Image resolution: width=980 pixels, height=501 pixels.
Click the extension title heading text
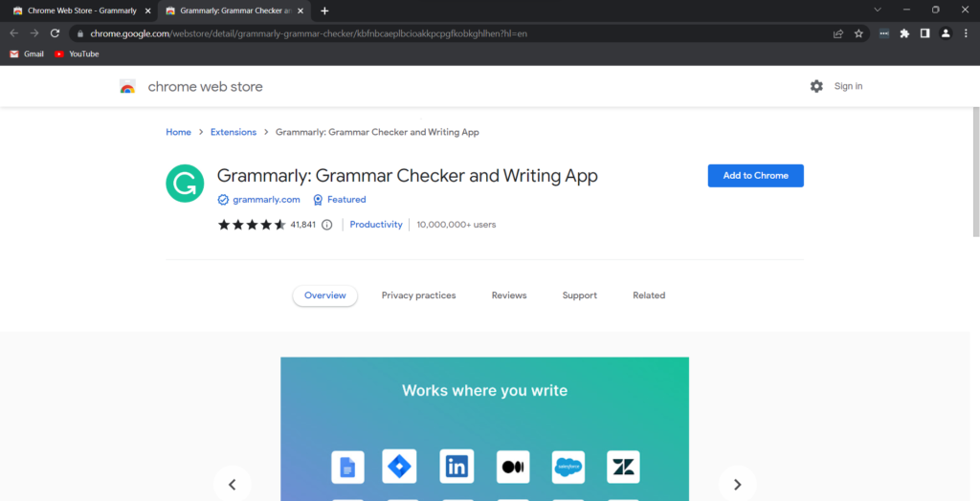(x=408, y=176)
